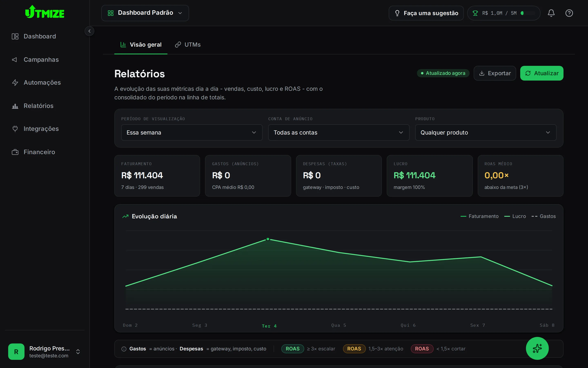Click the trend icon next to Evolução diária
The height and width of the screenshot is (368, 588).
tap(125, 216)
